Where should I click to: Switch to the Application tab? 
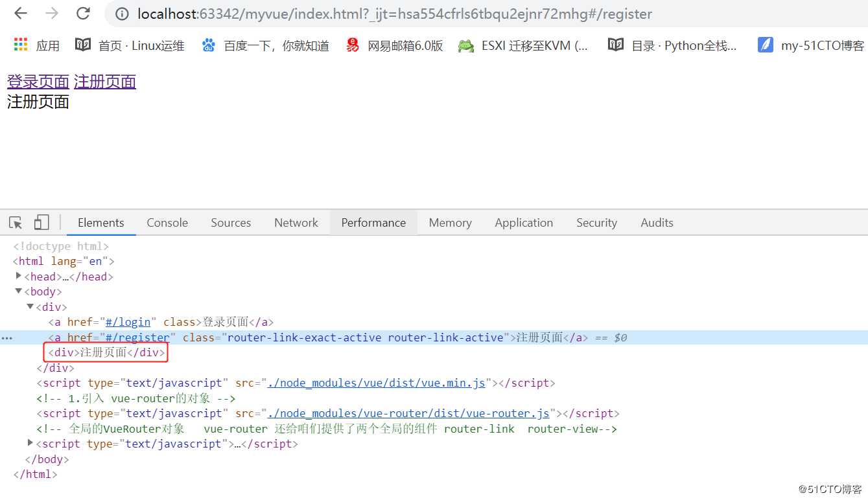[524, 223]
